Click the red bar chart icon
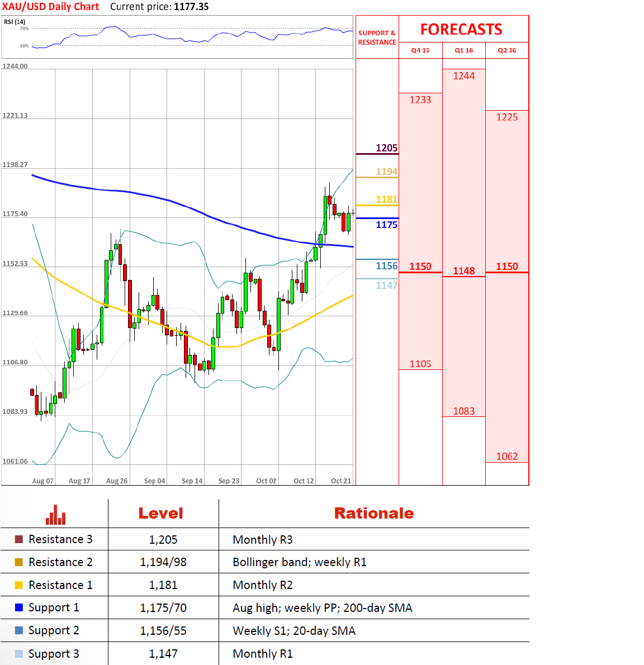Image resolution: width=644 pixels, height=665 pixels. point(55,515)
